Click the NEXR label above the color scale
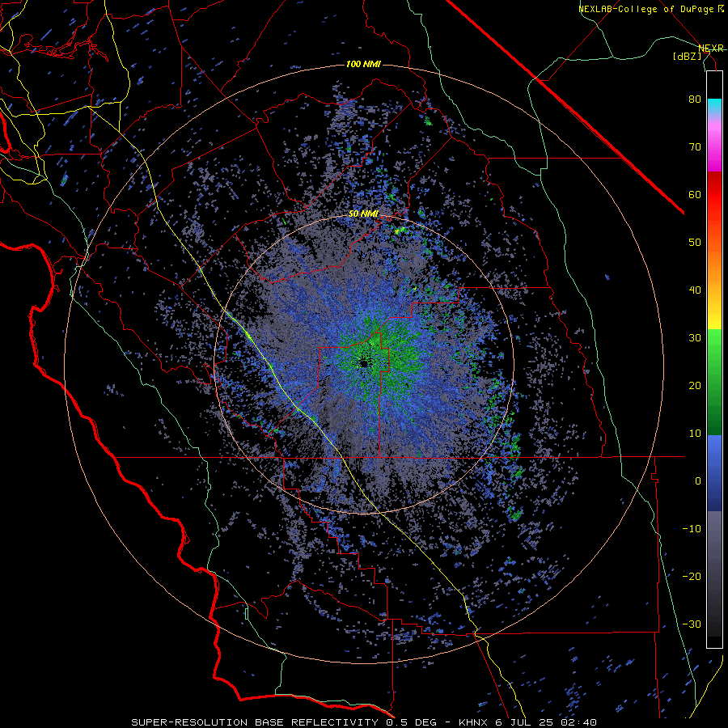Viewport: 728px width, 728px height. tap(711, 48)
